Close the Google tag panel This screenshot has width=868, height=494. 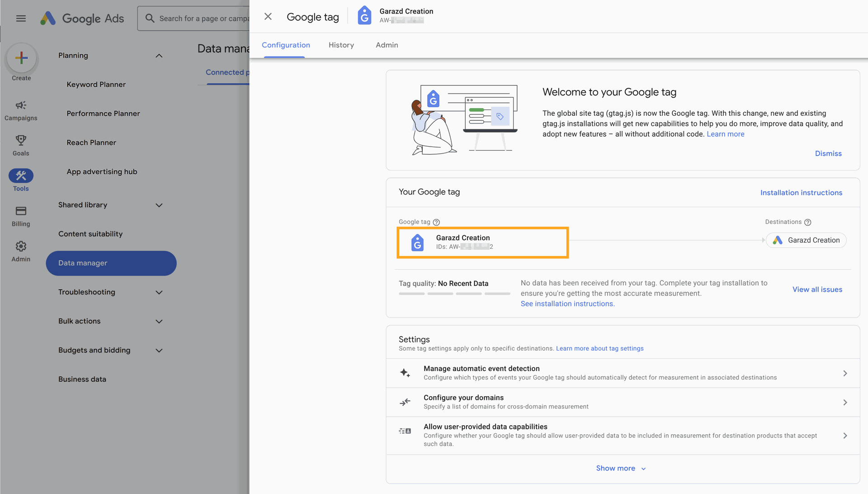point(268,17)
